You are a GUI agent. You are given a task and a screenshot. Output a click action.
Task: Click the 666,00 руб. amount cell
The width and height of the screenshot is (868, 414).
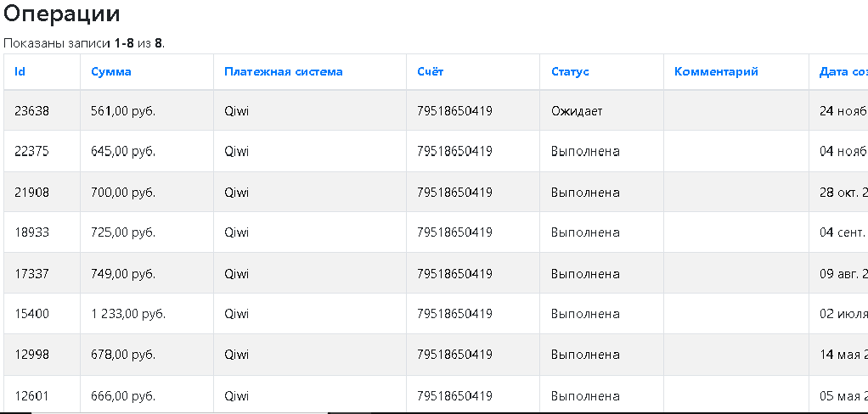click(147, 395)
